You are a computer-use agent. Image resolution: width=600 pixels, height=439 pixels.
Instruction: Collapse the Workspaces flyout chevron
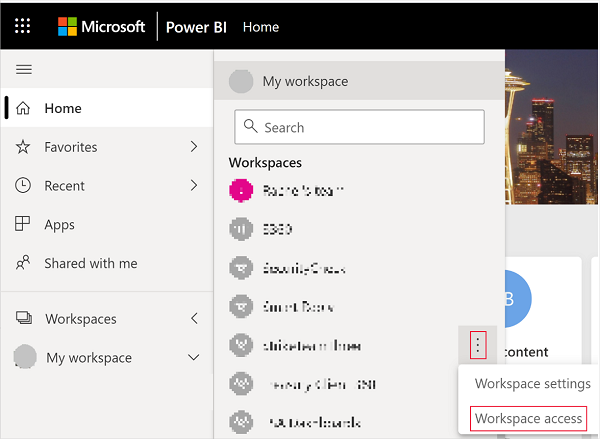(194, 318)
